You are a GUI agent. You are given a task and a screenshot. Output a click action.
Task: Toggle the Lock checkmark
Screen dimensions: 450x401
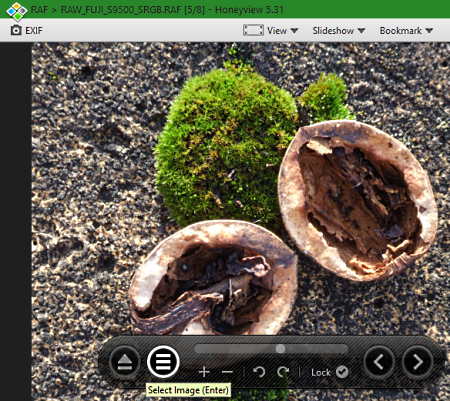[x=342, y=372]
